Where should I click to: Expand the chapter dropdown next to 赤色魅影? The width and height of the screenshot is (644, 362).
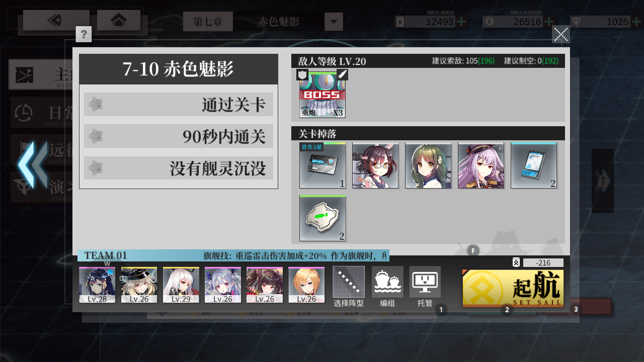click(x=334, y=22)
